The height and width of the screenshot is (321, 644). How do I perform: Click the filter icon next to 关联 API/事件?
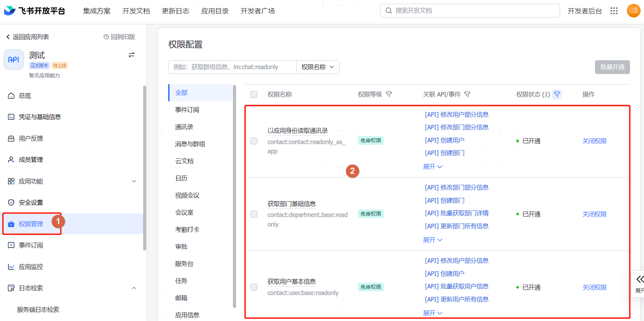tap(467, 94)
